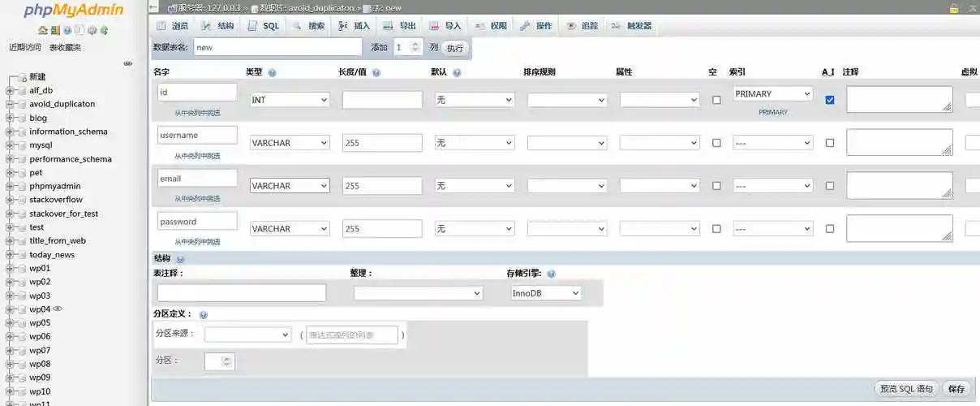
Task: Open the InnoDB storage engine dropdown
Action: click(546, 293)
